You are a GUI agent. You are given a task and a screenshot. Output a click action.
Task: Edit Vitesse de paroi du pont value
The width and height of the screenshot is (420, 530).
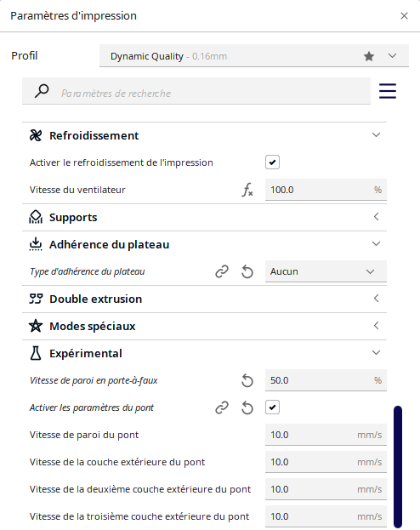(x=326, y=435)
